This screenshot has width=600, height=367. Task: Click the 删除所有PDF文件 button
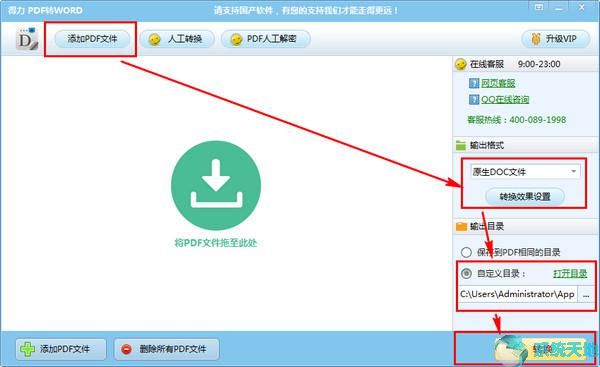click(167, 349)
